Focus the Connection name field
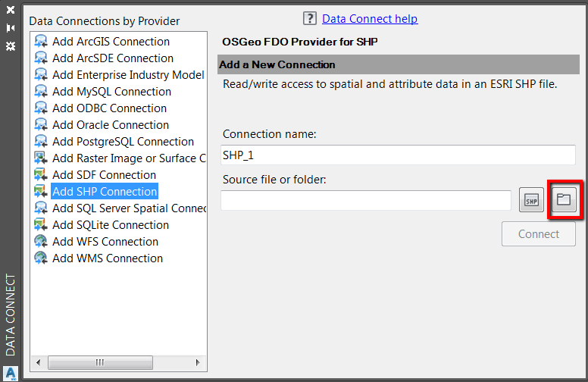588x382 pixels. pyautogui.click(x=399, y=155)
